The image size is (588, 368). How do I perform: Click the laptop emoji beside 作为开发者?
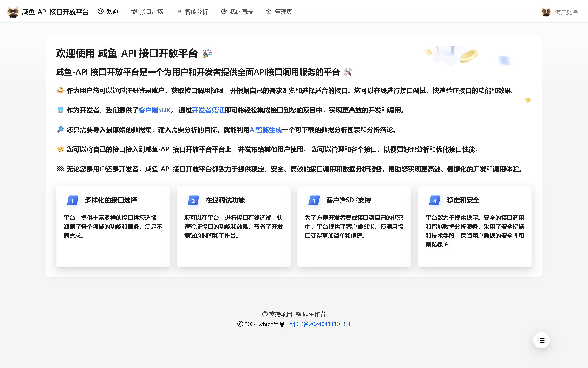60,110
